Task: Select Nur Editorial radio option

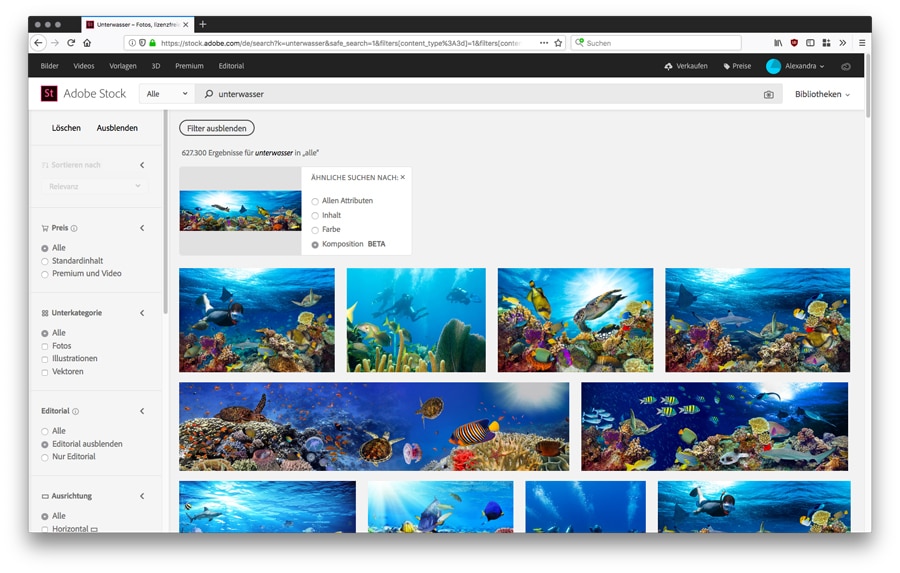Action: tap(45, 457)
